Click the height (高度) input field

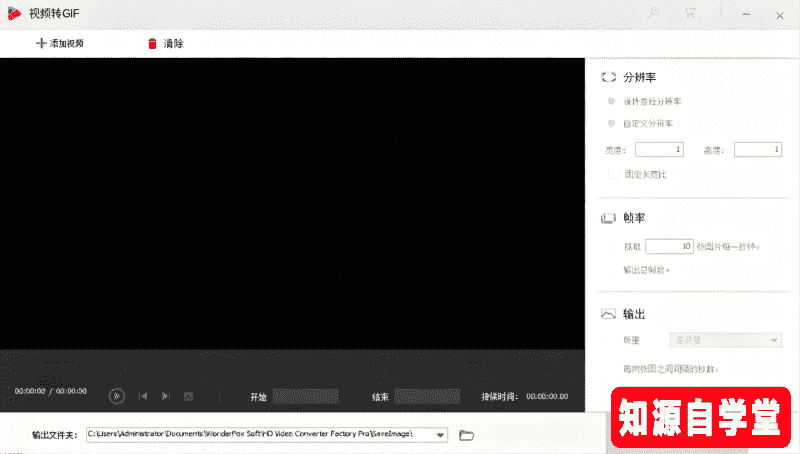758,149
